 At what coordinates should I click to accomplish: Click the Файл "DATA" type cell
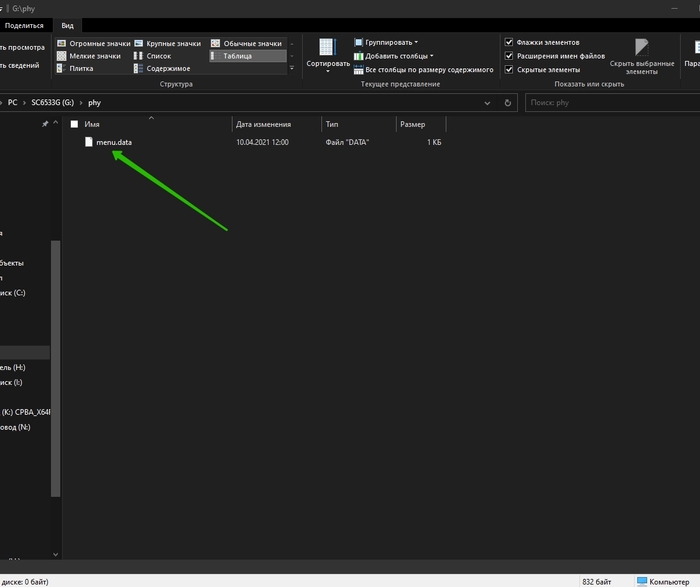point(347,142)
